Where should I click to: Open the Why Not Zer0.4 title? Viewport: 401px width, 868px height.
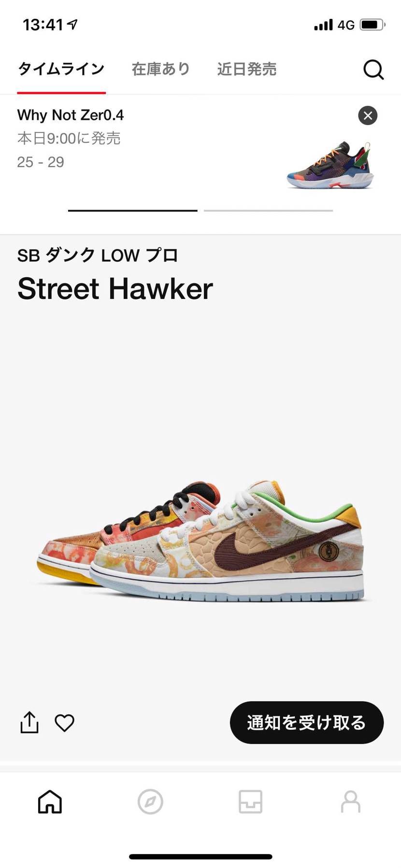point(71,115)
